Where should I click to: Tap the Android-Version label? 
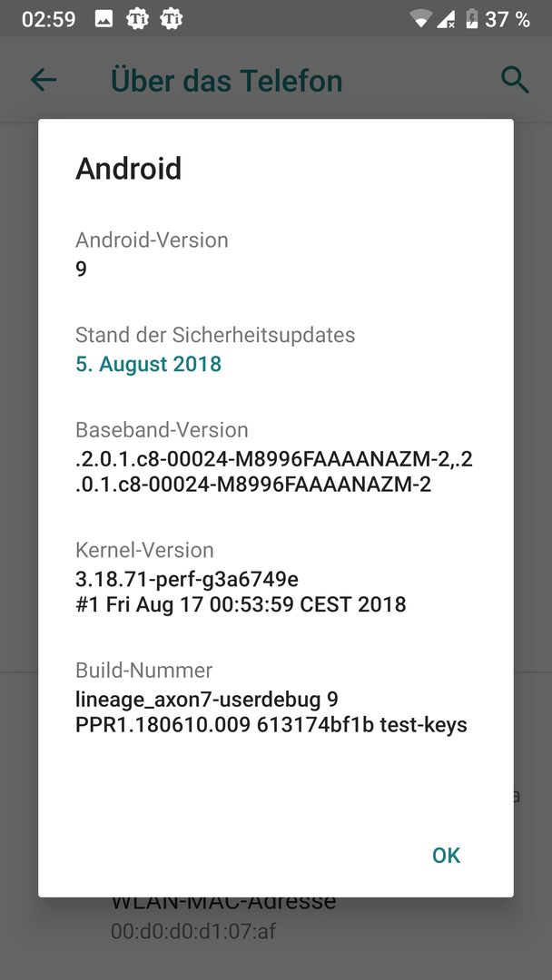click(x=152, y=240)
